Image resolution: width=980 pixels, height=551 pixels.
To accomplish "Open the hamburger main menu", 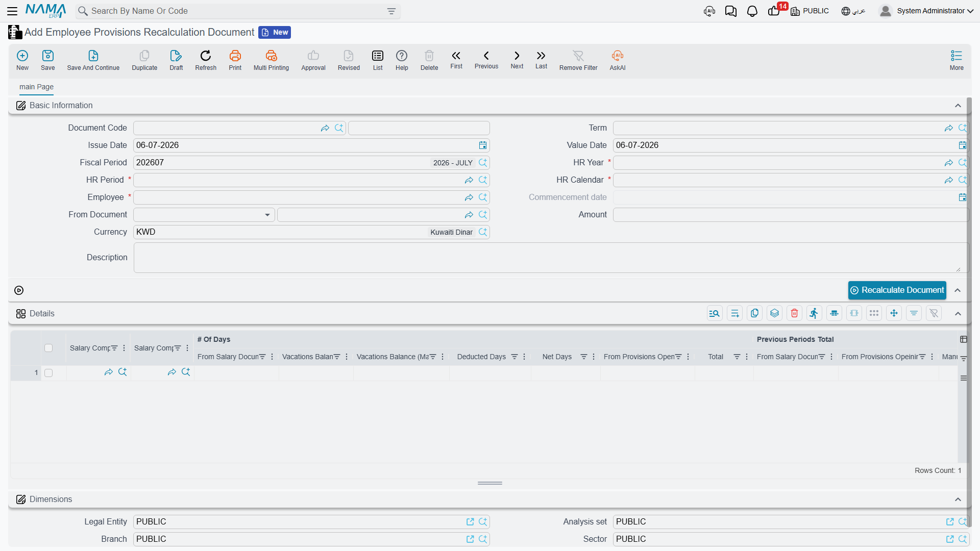I will coord(12,11).
